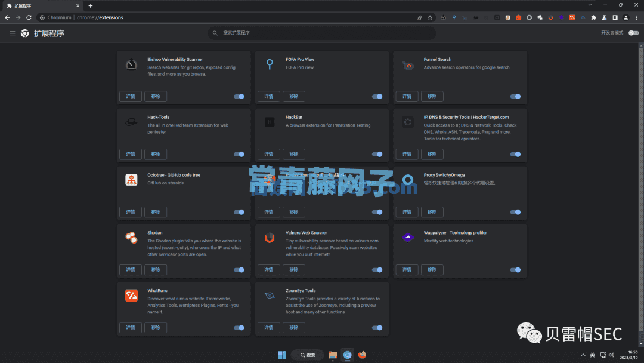Turn off the Wappalyzer extension
The width and height of the screenshot is (644, 363).
(x=515, y=270)
